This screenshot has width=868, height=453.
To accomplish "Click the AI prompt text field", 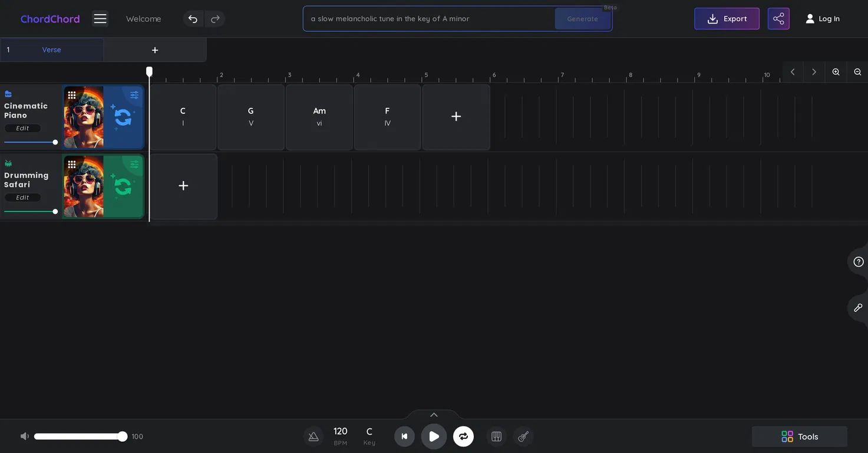I will 429,19.
